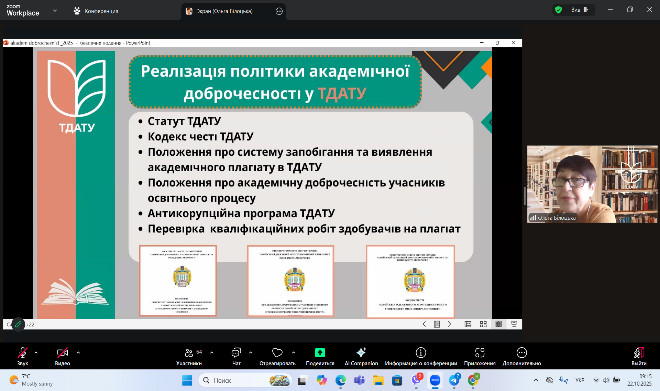This screenshot has width=660, height=391.
Task: Click the slide text 'Статут ТДАТУ'
Action: click(x=184, y=121)
